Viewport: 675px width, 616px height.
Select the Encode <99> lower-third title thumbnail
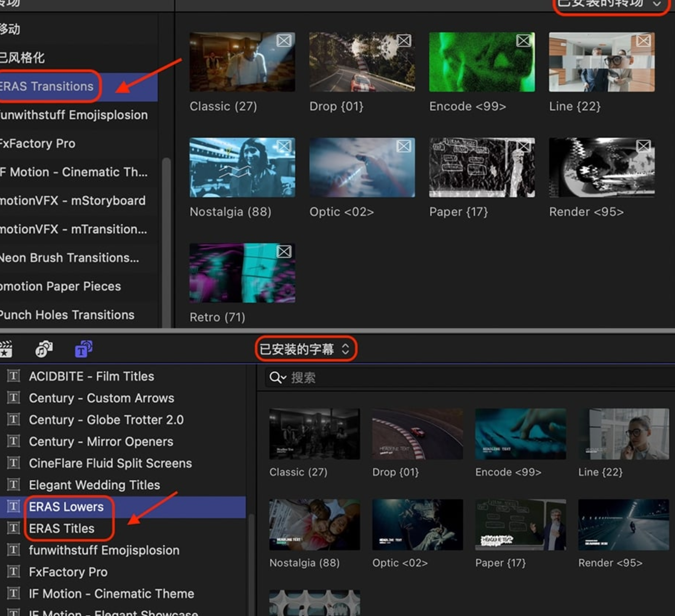521,434
